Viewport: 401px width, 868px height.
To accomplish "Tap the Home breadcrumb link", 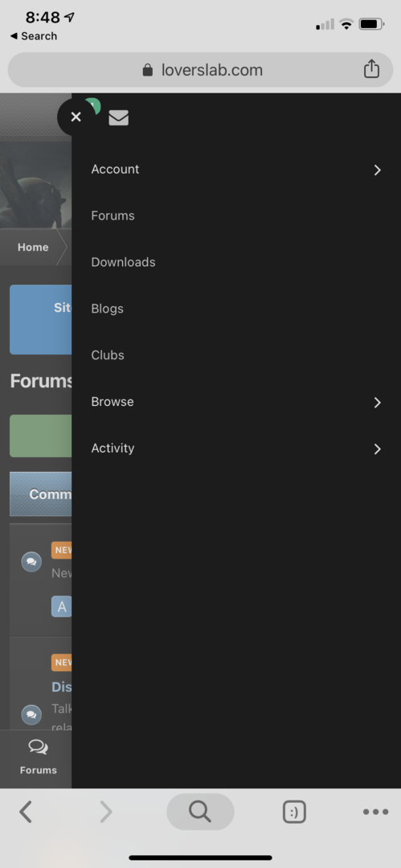I will coord(33,248).
